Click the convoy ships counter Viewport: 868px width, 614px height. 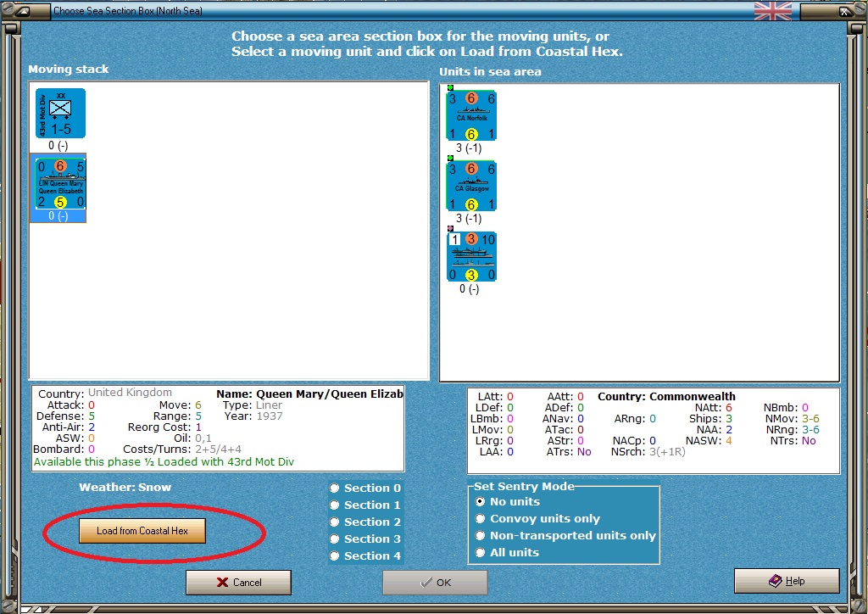tap(471, 256)
